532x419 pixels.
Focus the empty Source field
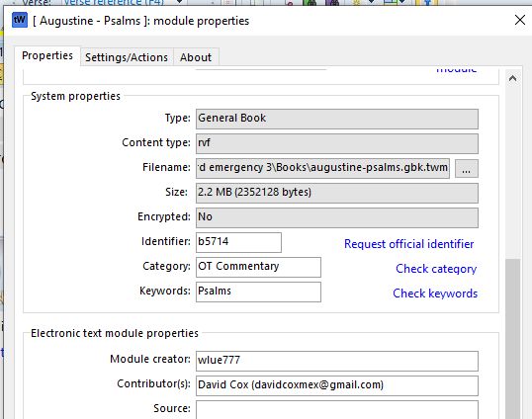pos(337,410)
